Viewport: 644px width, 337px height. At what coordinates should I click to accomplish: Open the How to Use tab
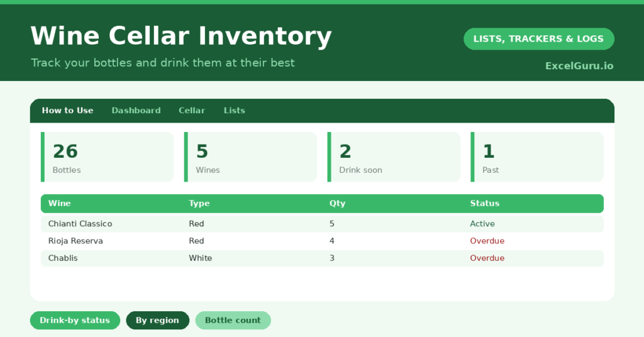[x=67, y=111]
